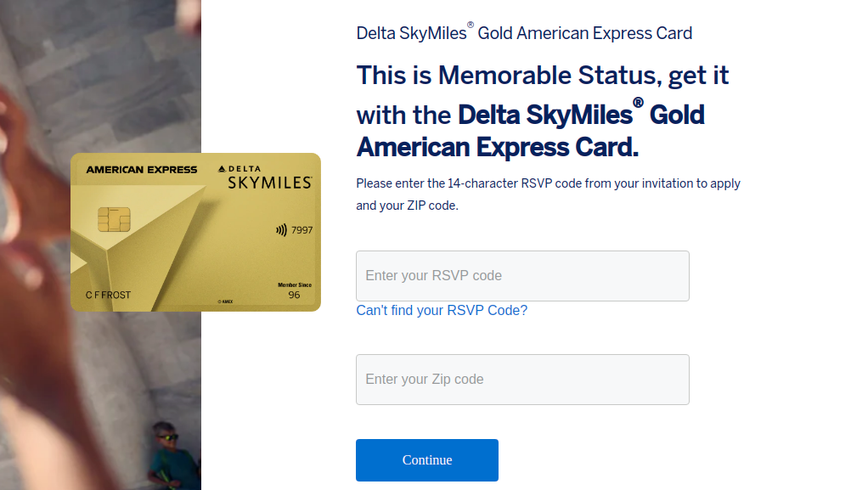
Task: Click the gold Delta SkyMiles card image
Action: coord(196,231)
